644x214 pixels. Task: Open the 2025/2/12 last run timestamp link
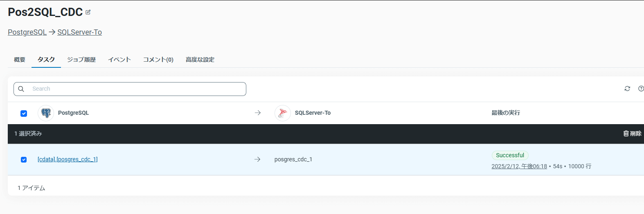(519, 166)
